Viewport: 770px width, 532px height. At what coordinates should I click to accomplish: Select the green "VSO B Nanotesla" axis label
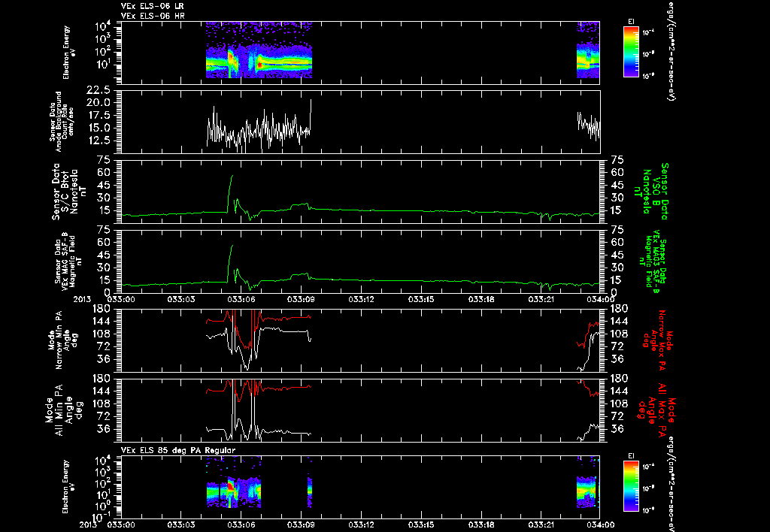click(651, 192)
